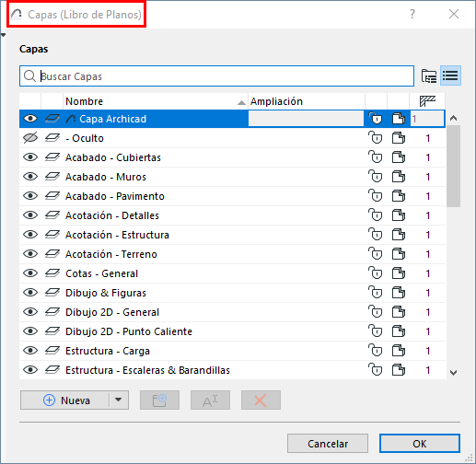This screenshot has width=476, height=464.
Task: Click the red X delete layer button
Action: tap(261, 400)
